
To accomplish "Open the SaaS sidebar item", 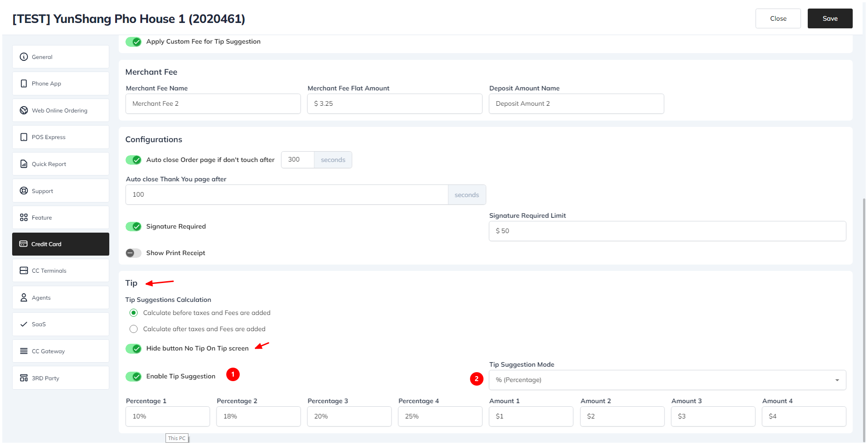I will point(61,324).
